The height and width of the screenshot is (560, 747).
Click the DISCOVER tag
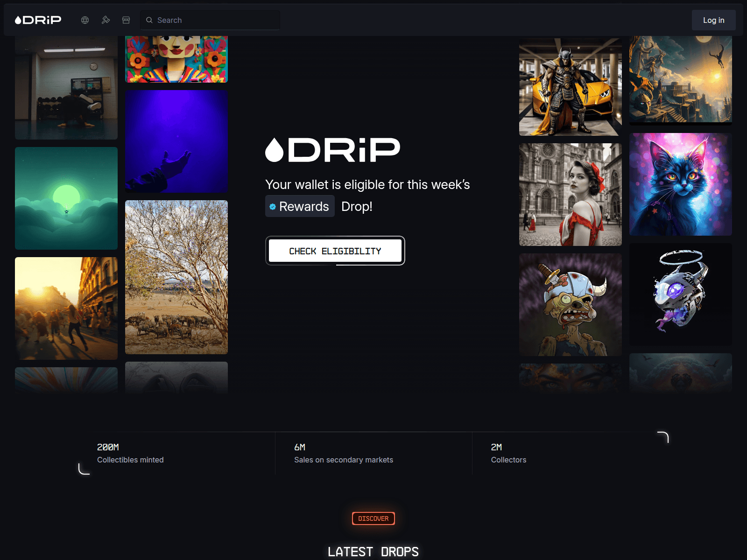pyautogui.click(x=373, y=518)
